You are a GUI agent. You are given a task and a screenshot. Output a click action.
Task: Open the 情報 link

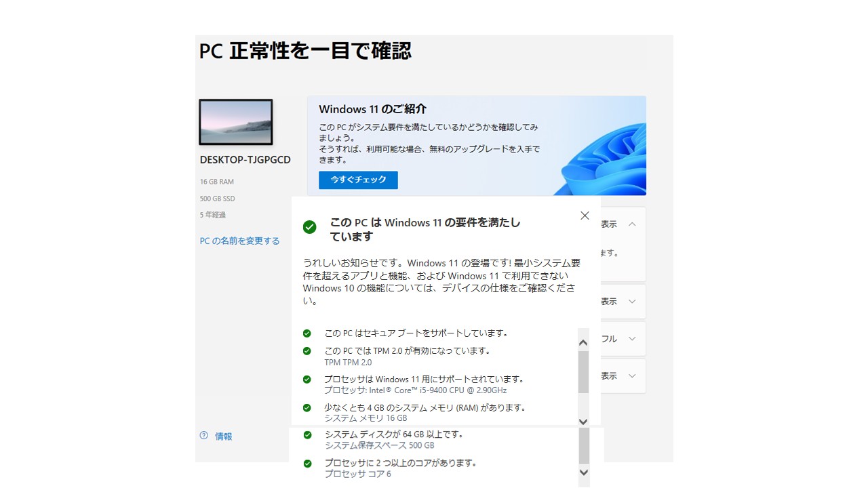coord(224,436)
